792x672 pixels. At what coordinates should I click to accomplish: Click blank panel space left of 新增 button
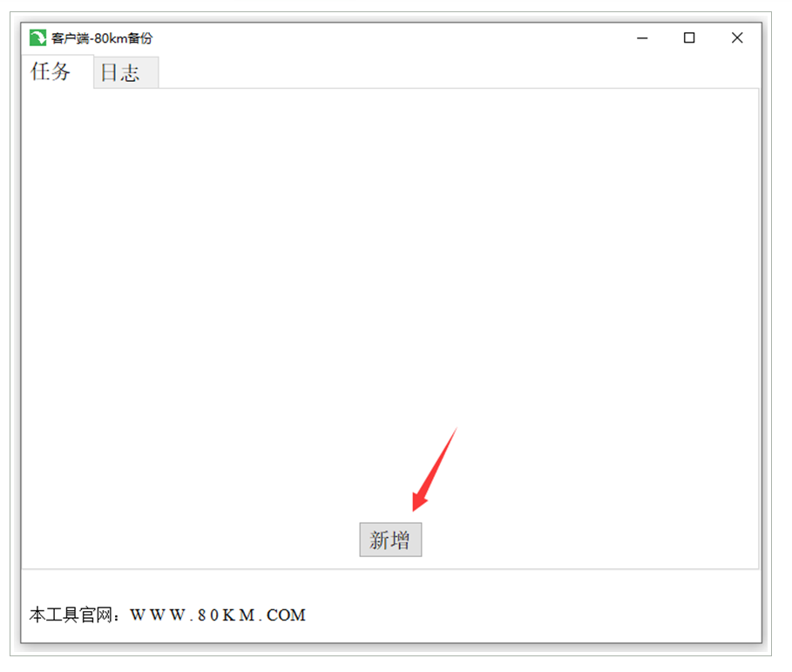[x=191, y=540]
